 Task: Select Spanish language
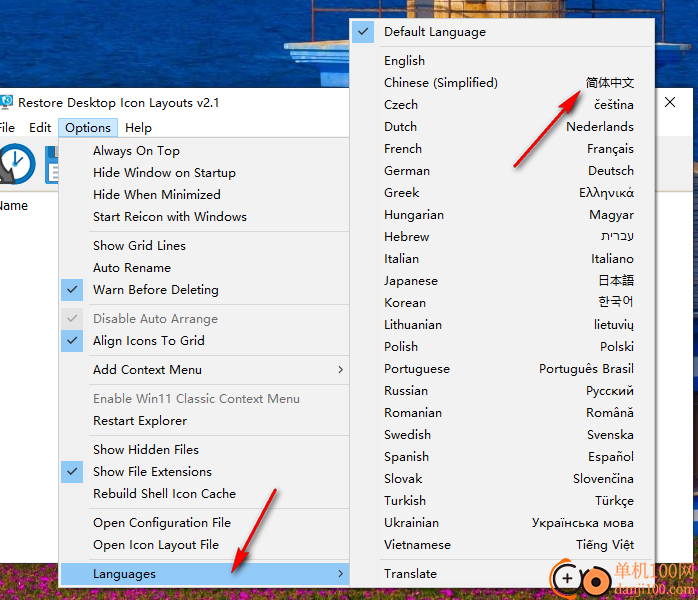click(x=502, y=457)
